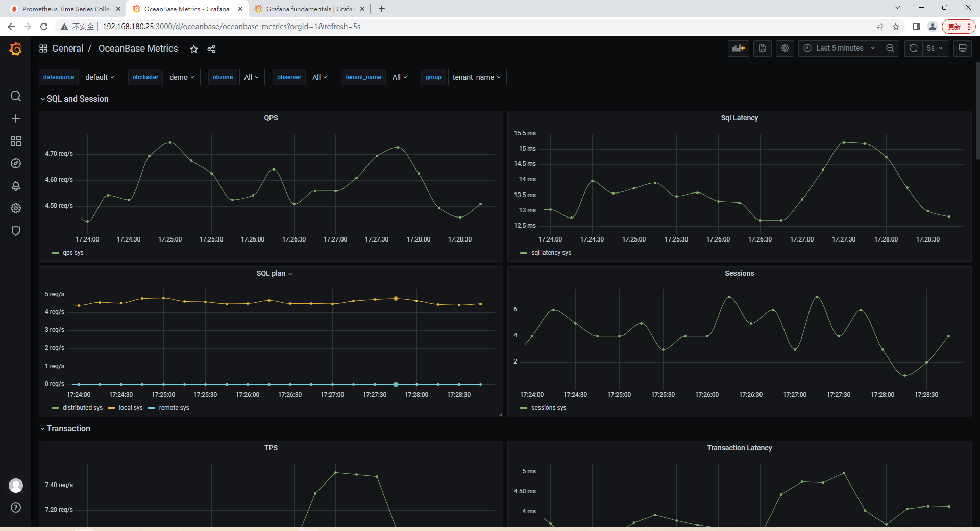Viewport: 980px width, 531px height.
Task: Select the OceanBase Metrics browser tab
Action: point(187,9)
